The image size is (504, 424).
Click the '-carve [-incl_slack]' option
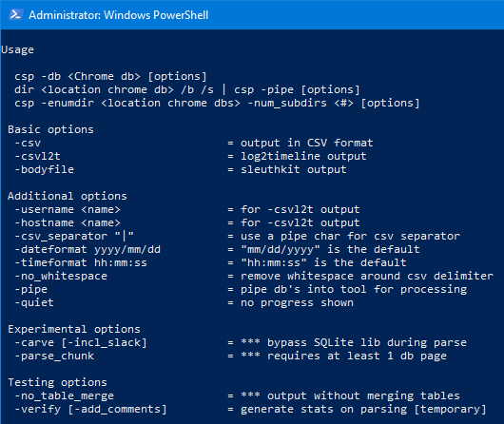81,342
